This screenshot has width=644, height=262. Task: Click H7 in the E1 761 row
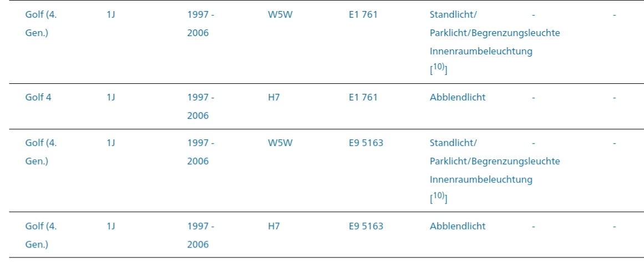pos(273,97)
